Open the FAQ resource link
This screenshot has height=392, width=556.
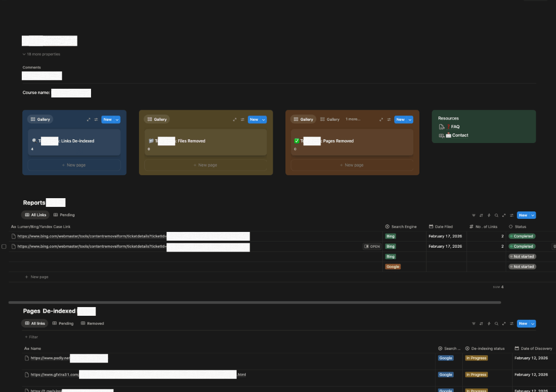click(x=455, y=127)
